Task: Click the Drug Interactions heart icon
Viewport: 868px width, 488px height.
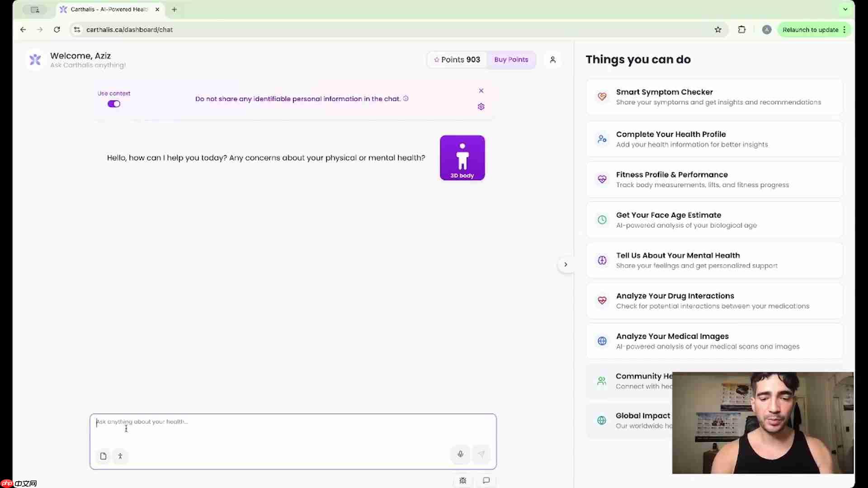Action: click(x=602, y=300)
